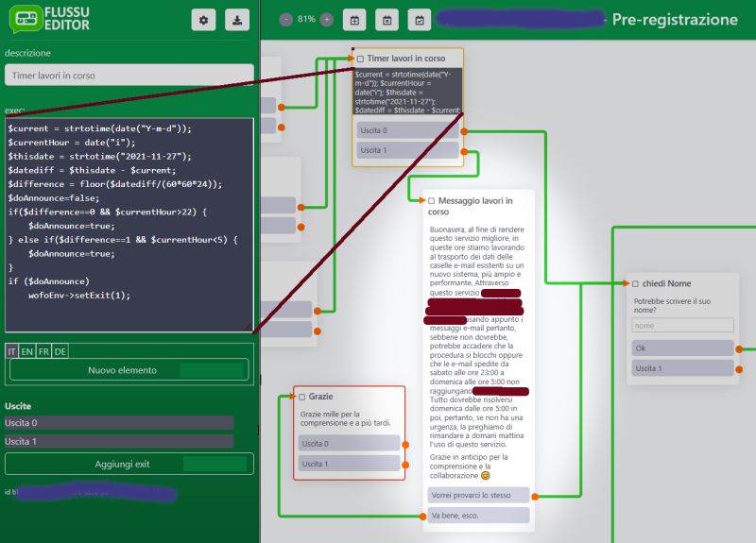
Task: Click the calendar-x delete block icon
Action: coord(387,20)
